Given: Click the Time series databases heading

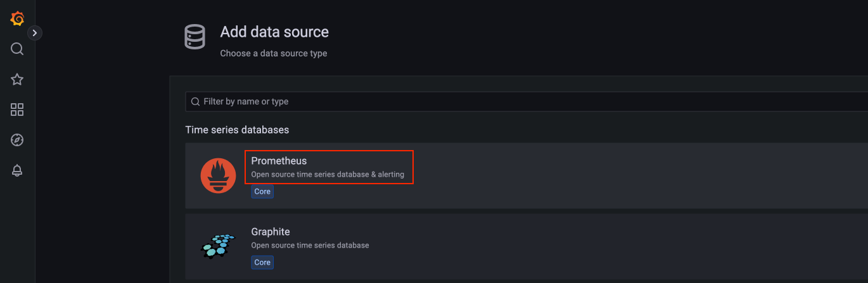Looking at the screenshot, I should coord(237,130).
